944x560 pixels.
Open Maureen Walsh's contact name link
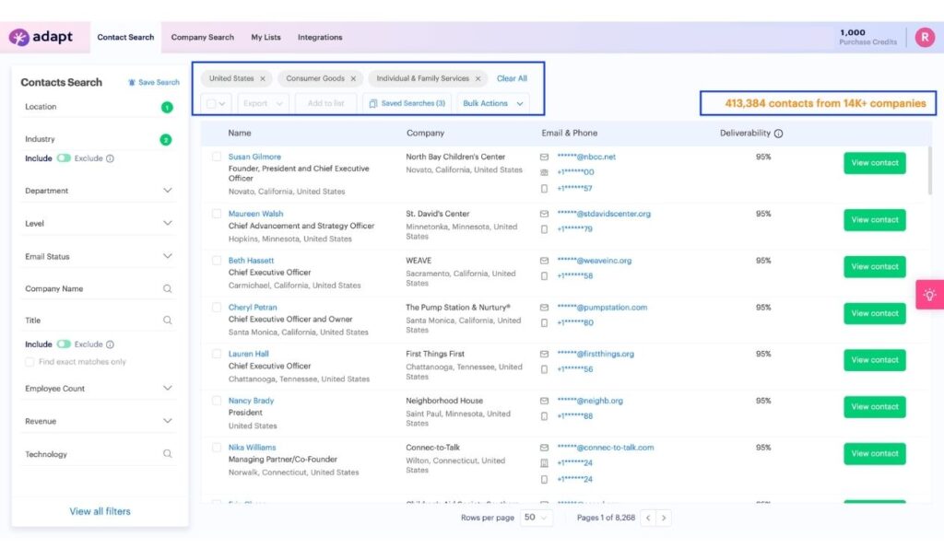[255, 214]
